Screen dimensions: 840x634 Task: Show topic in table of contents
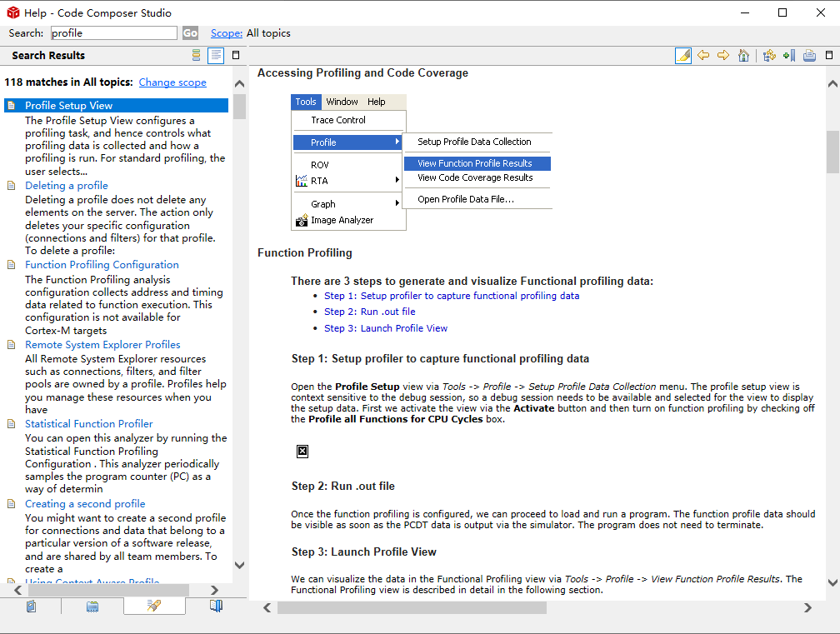coord(769,55)
